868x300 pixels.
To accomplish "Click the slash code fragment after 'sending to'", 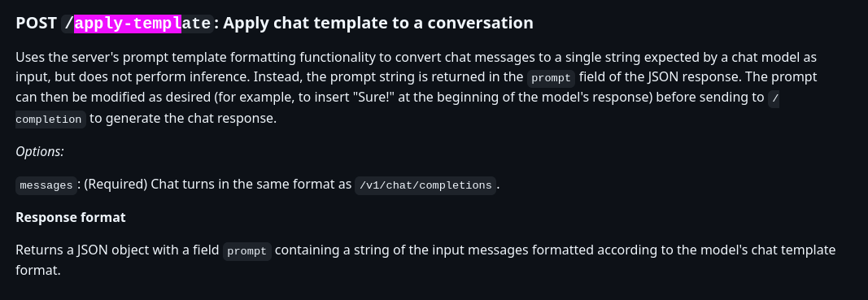I will click(x=774, y=98).
